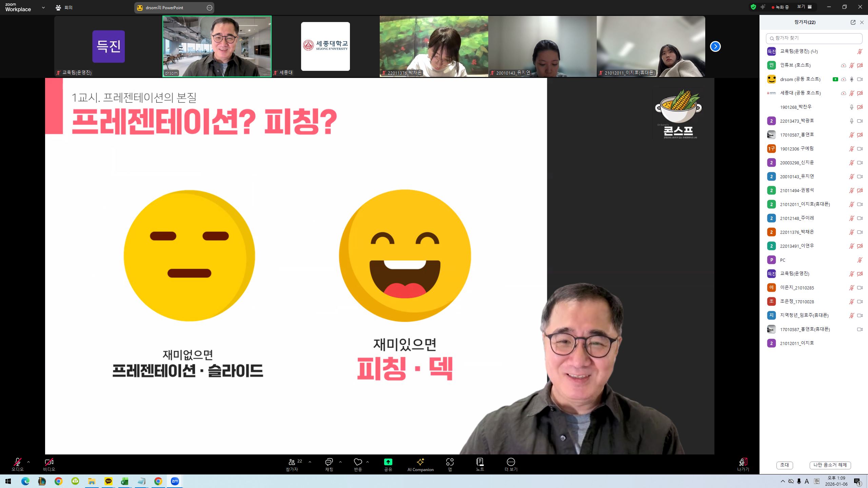Toggle drsom's microphone in list

(x=851, y=79)
